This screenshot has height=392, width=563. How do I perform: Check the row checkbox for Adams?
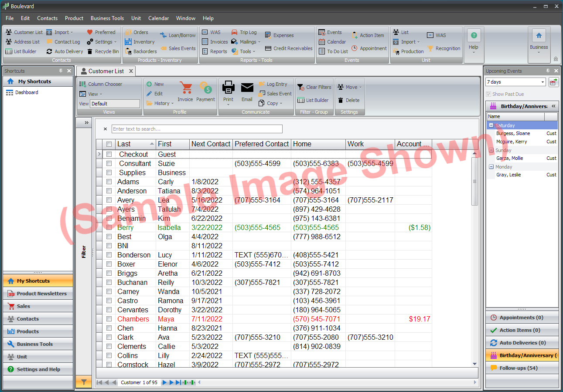[109, 182]
